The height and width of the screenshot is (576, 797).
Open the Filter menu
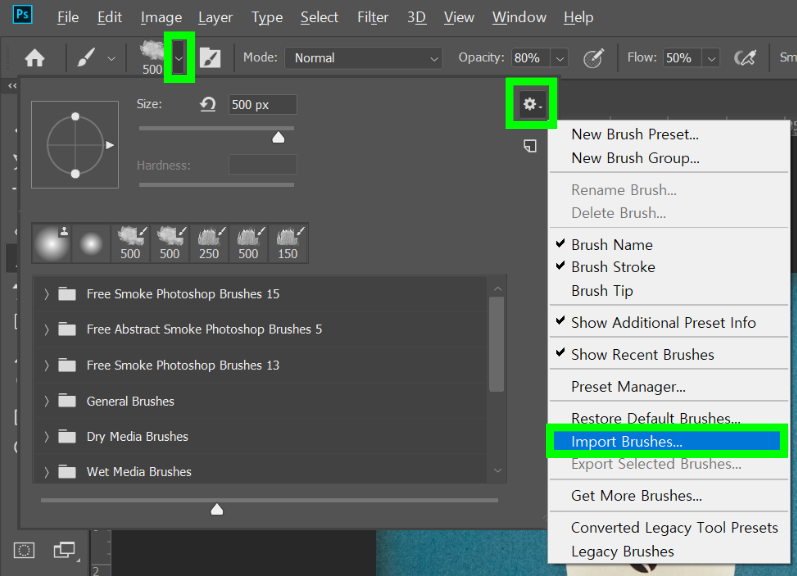coord(373,18)
